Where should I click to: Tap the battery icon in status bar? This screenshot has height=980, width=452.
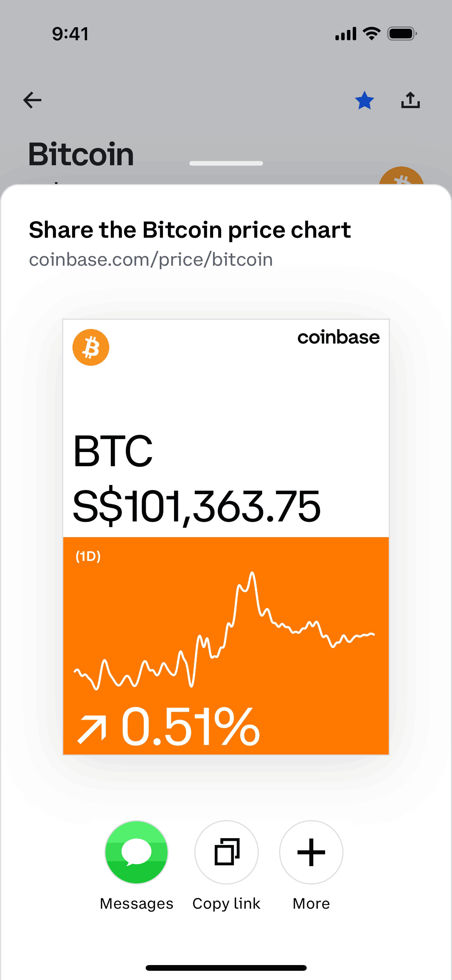tap(401, 34)
